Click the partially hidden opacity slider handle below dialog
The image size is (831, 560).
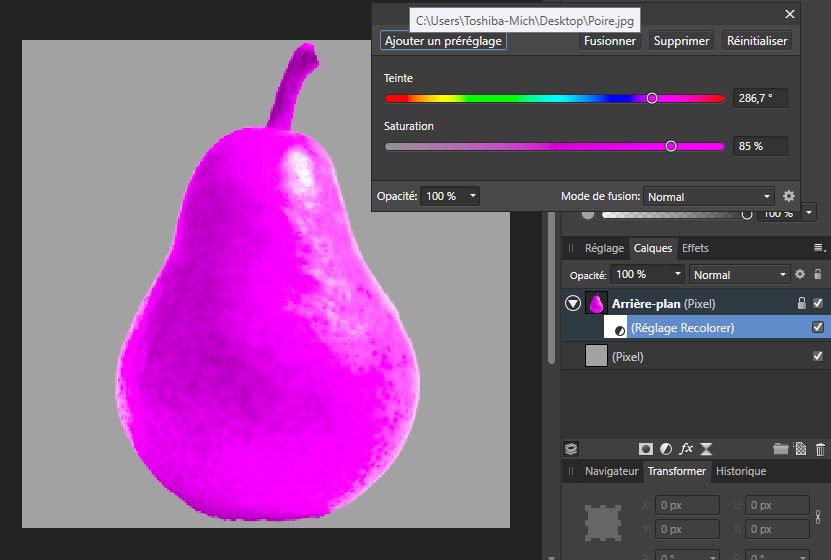pyautogui.click(x=746, y=215)
